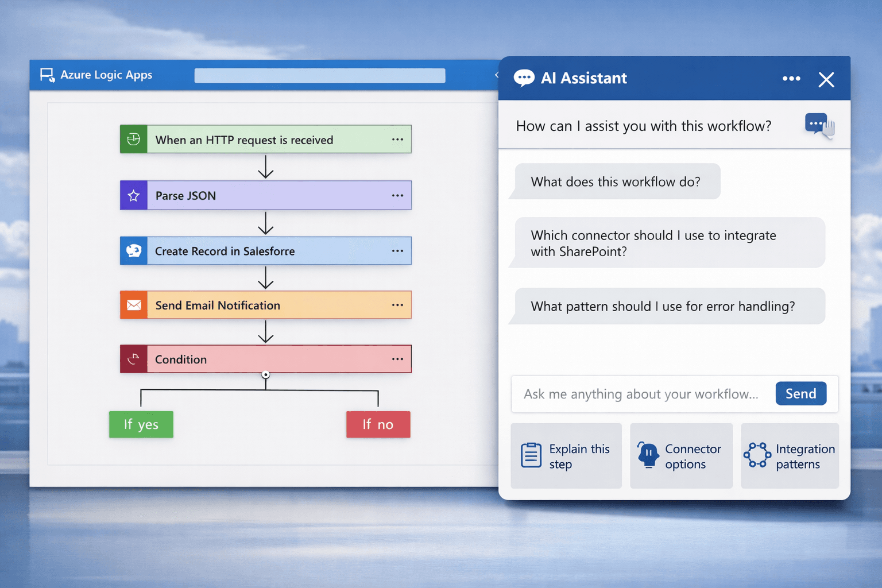
Task: Open the Condition step ellipsis menu
Action: pos(397,358)
